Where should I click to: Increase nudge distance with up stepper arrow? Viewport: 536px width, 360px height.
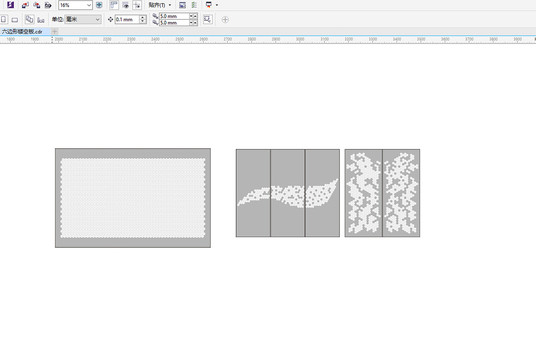click(143, 17)
